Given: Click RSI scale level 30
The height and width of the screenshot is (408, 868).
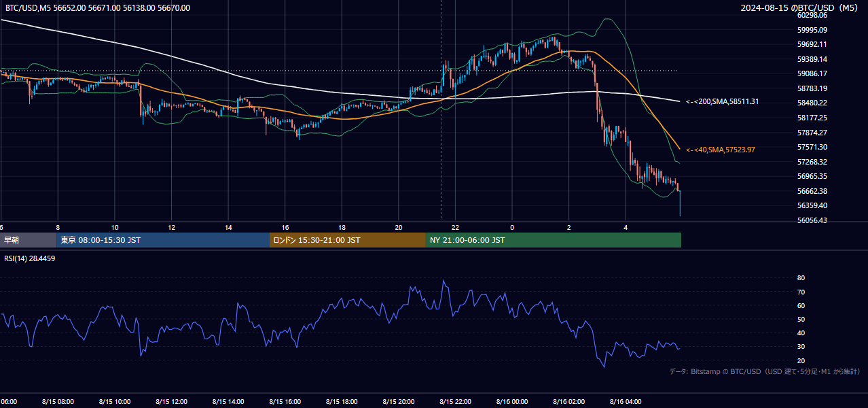Looking at the screenshot, I should coord(801,347).
